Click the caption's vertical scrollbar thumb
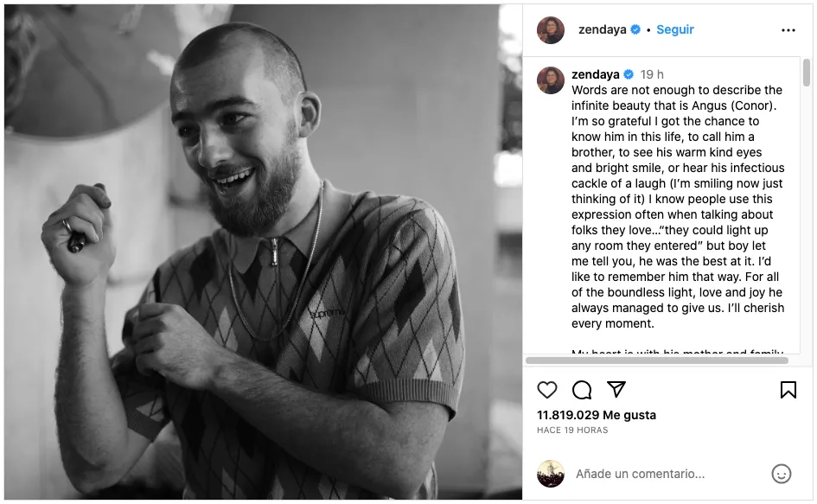The height and width of the screenshot is (504, 817). pyautogui.click(x=807, y=73)
